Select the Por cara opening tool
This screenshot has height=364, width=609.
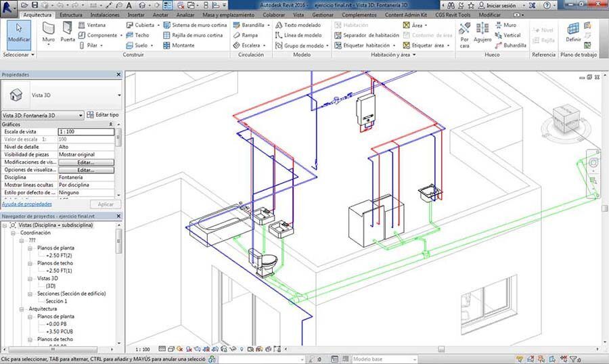[x=465, y=34]
